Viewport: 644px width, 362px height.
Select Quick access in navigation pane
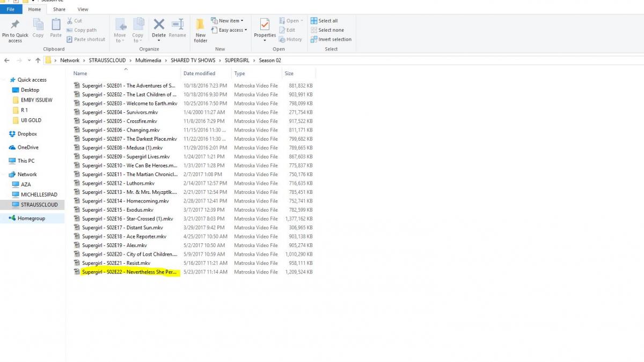click(32, 79)
